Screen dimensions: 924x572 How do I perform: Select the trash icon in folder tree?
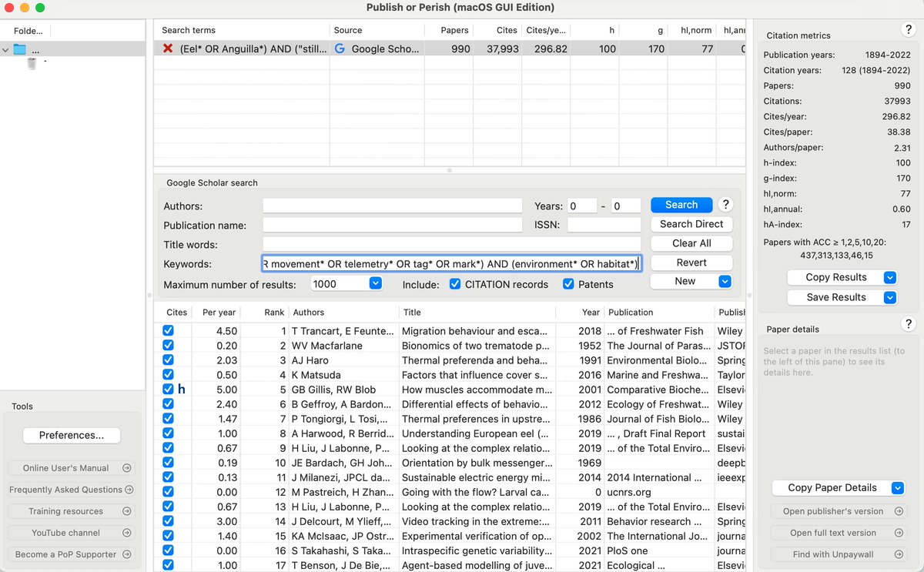click(x=32, y=63)
